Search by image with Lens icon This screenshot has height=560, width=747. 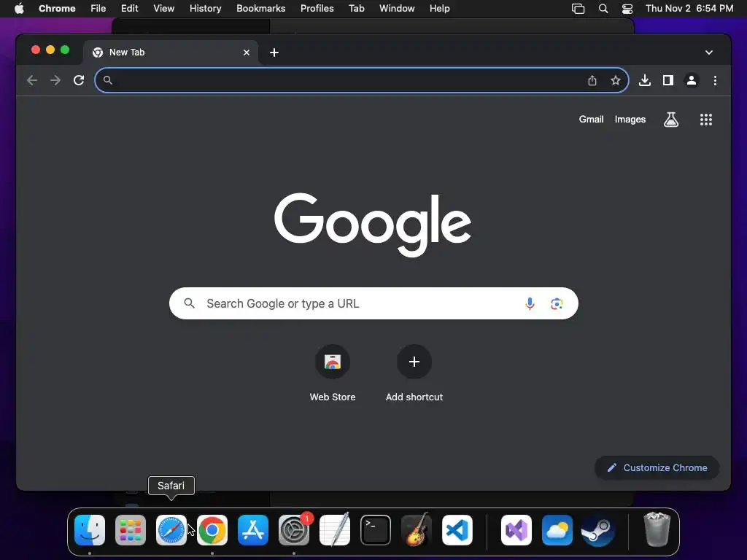click(557, 303)
